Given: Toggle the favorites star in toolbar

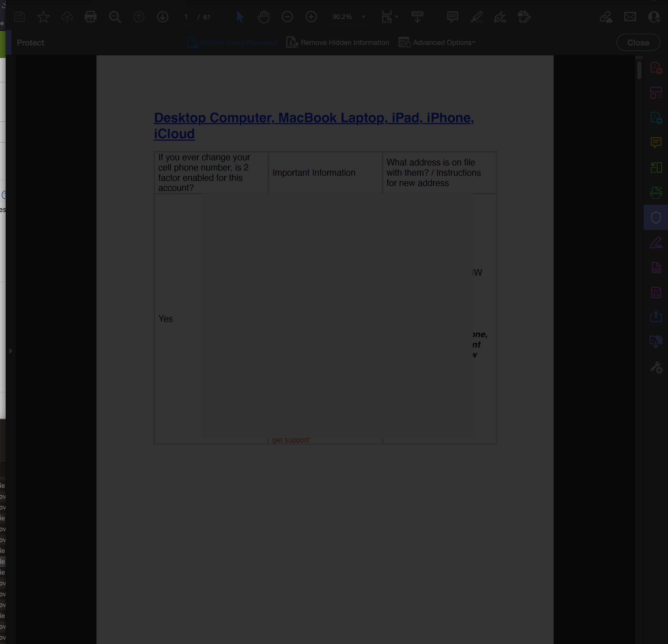Looking at the screenshot, I should [43, 17].
